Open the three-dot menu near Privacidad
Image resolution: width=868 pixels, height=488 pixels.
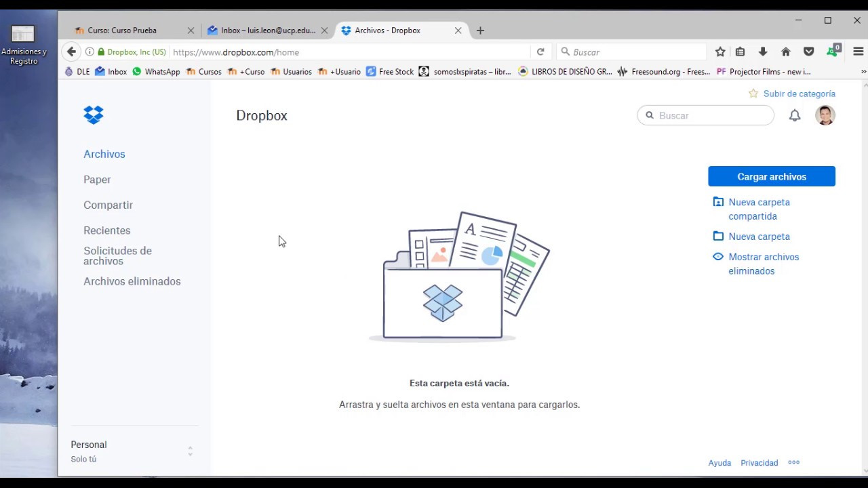[793, 462]
